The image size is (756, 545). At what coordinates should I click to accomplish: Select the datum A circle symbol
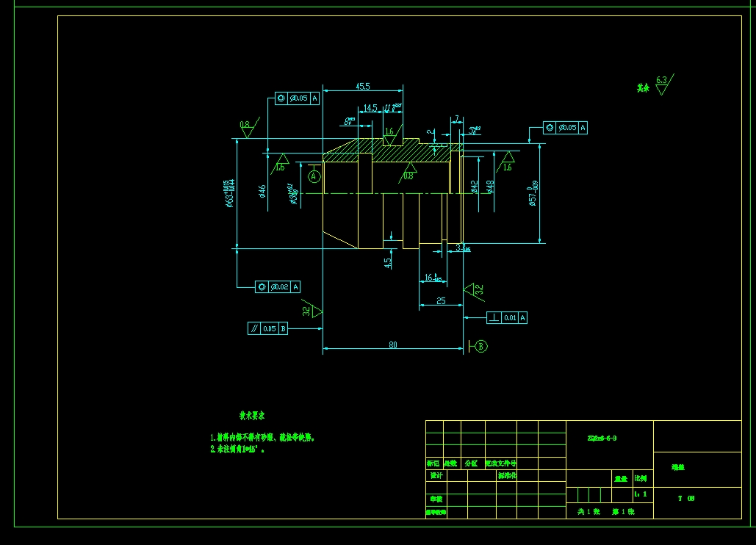coord(314,176)
